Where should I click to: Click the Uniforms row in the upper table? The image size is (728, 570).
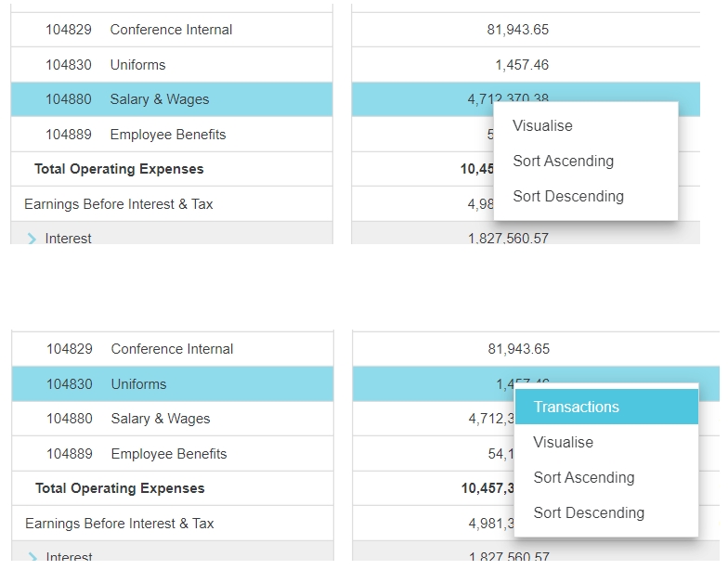137,65
